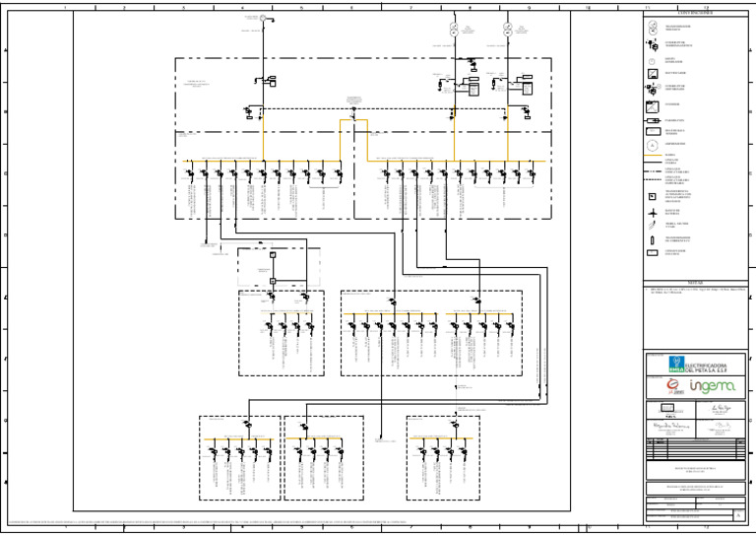Click the two-circle transformer symbol in the legend

[x=653, y=28]
